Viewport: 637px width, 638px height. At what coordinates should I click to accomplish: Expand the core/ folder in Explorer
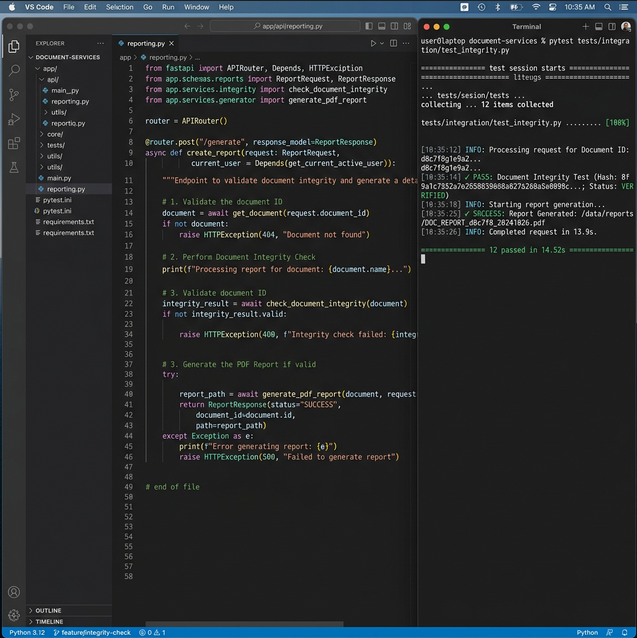tap(54, 133)
